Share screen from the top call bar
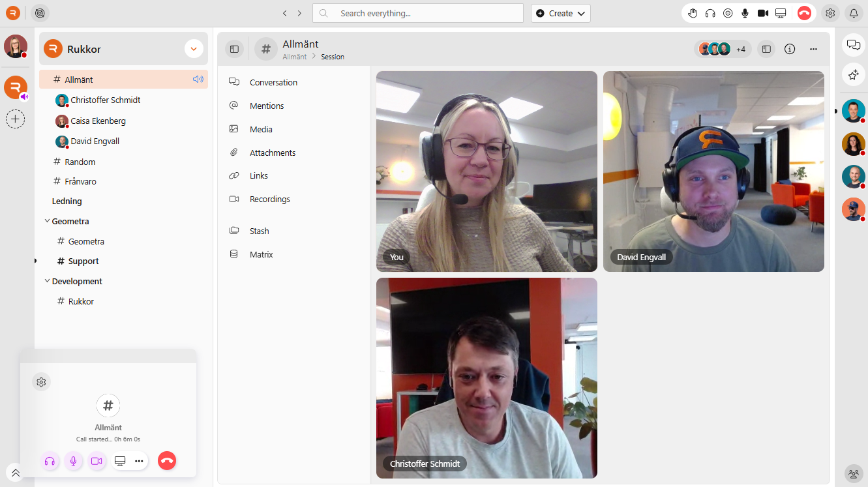868x487 pixels. [781, 13]
